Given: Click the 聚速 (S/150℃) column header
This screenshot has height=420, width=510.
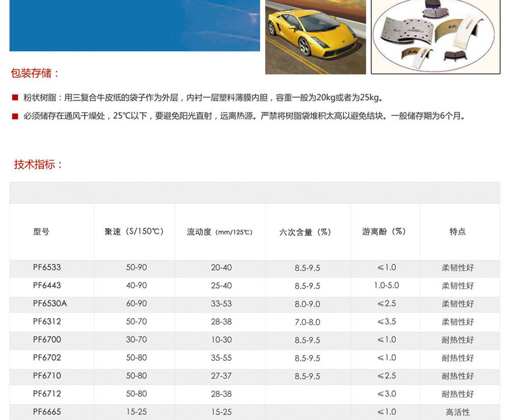Looking at the screenshot, I should (134, 231).
